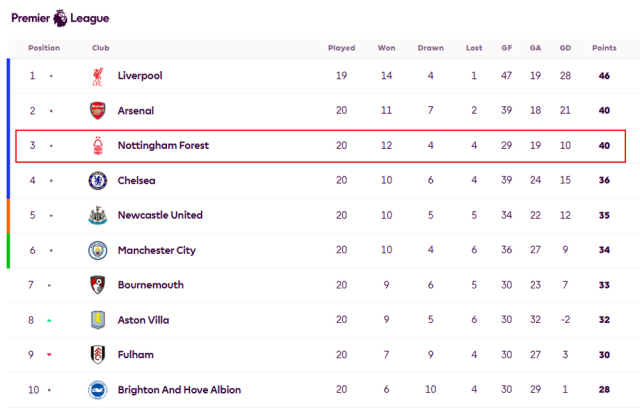The width and height of the screenshot is (640, 408).
Task: Click the Liverpool club crest
Action: pos(97,76)
